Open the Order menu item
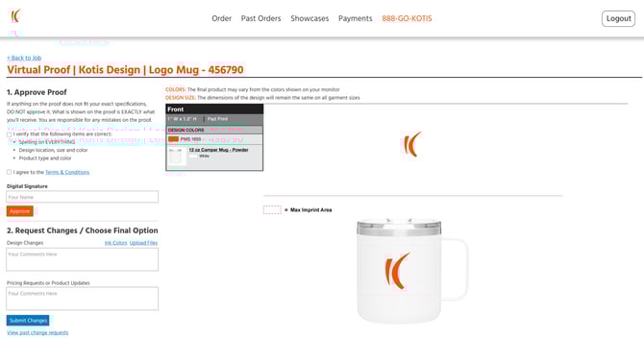Viewport: 644px width, 362px height. point(221,18)
